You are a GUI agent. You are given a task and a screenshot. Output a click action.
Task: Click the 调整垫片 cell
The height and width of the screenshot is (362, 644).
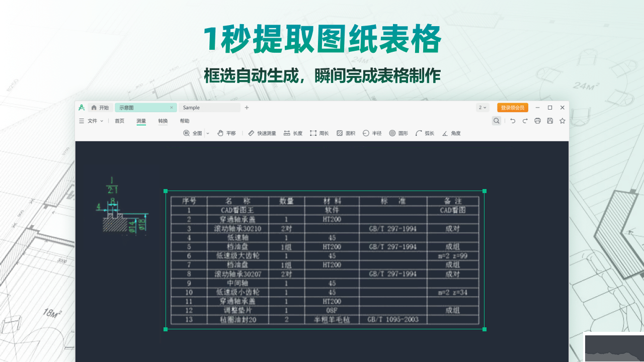(x=238, y=310)
